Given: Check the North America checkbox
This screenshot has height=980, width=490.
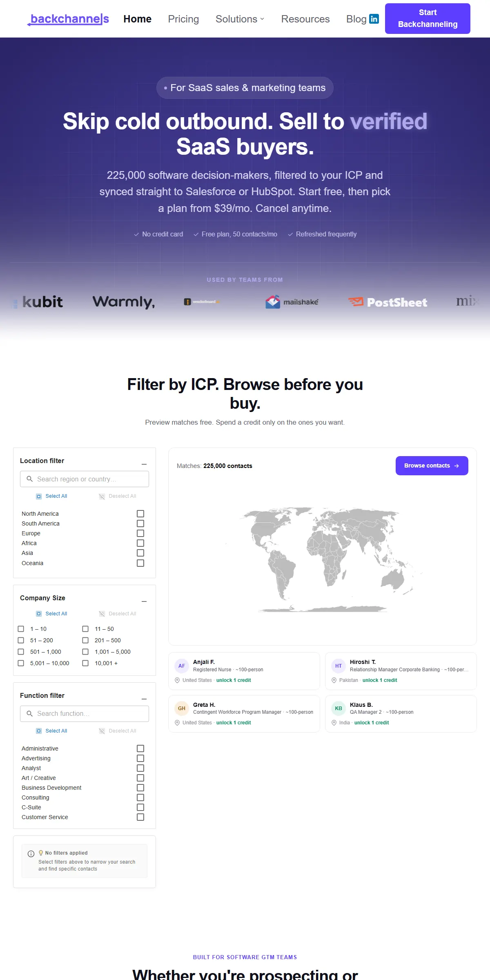Looking at the screenshot, I should [x=140, y=514].
